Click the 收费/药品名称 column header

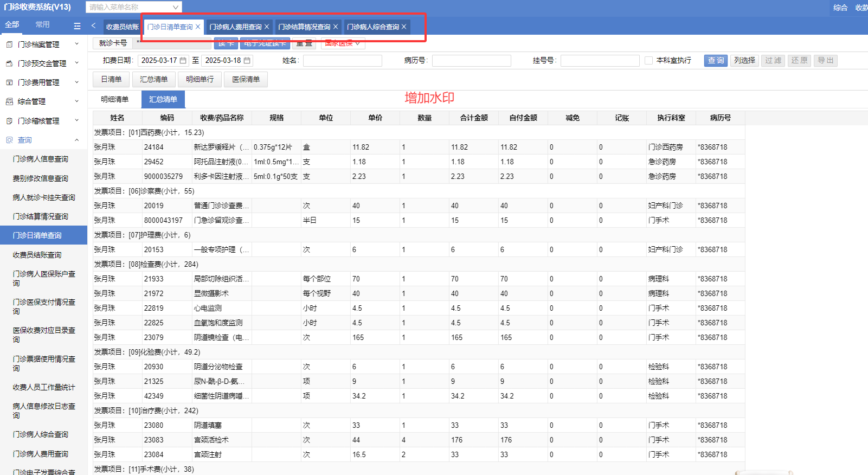tap(222, 118)
